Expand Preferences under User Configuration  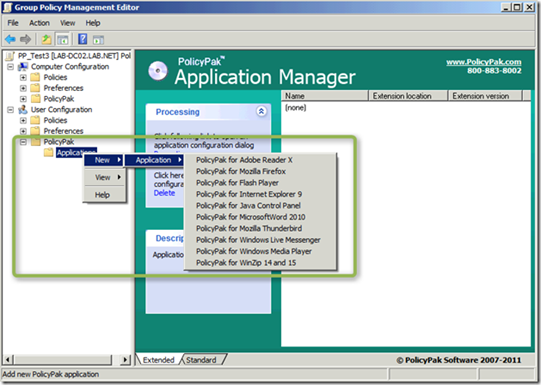point(23,131)
